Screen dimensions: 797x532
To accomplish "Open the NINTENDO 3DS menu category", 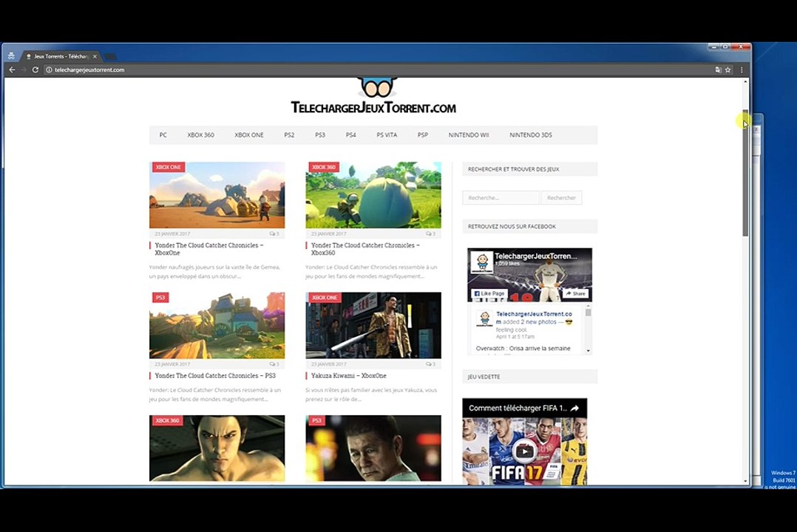I will coord(531,135).
